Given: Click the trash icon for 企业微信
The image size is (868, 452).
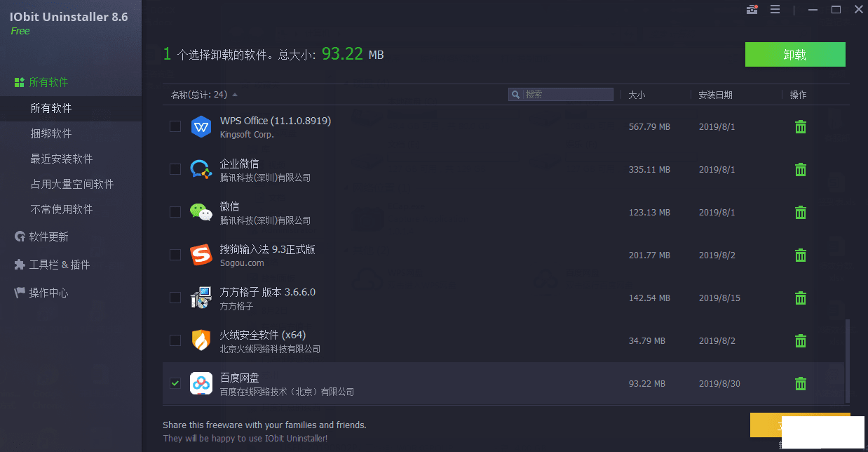Looking at the screenshot, I should (x=801, y=170).
